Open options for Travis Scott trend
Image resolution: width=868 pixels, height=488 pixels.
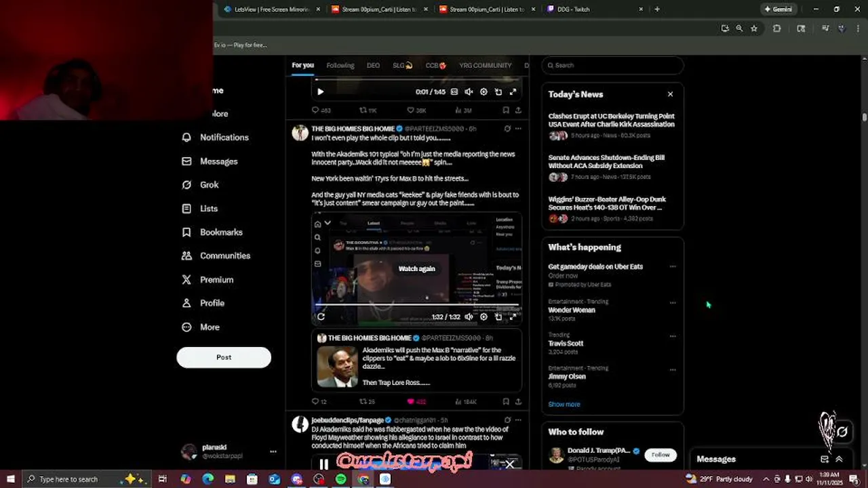[x=673, y=336]
